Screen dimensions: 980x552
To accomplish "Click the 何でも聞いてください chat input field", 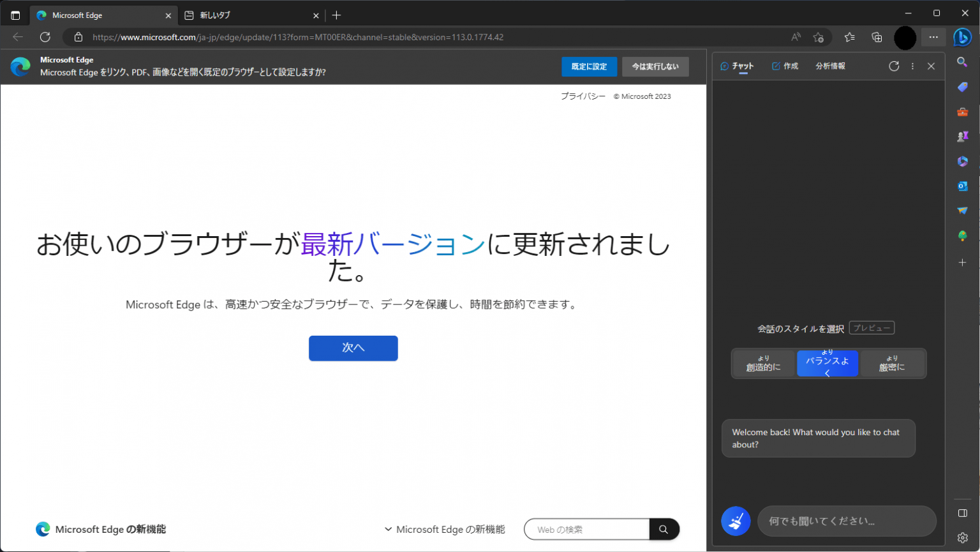I will 847,521.
